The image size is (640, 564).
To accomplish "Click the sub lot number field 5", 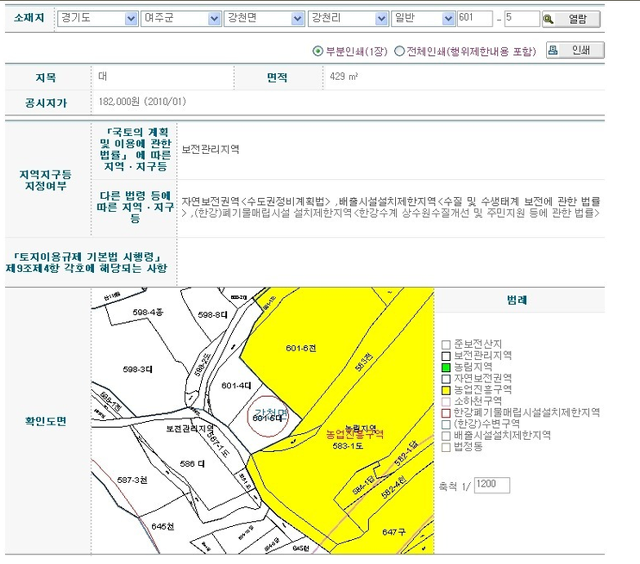I will pyautogui.click(x=521, y=19).
